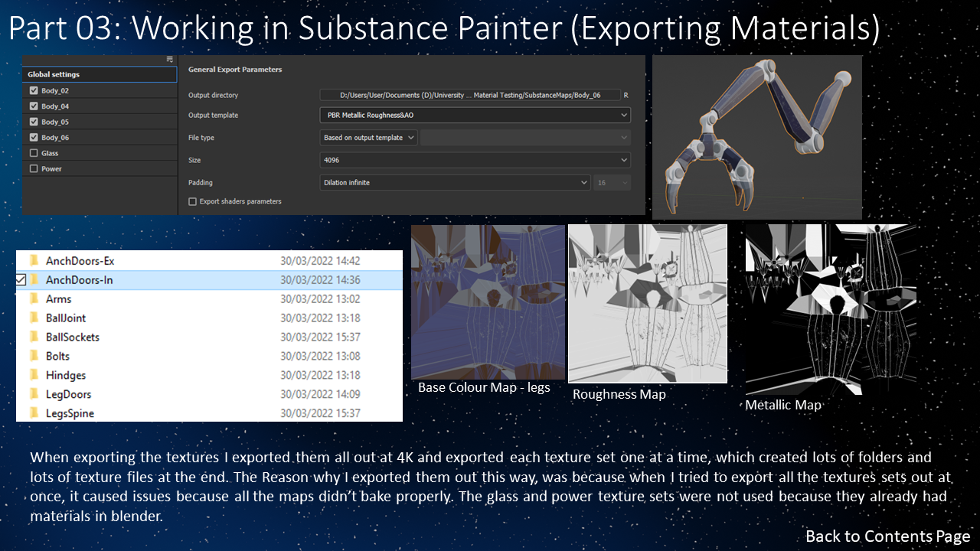Click the R button beside output directory
The image size is (980, 551).
(626, 95)
